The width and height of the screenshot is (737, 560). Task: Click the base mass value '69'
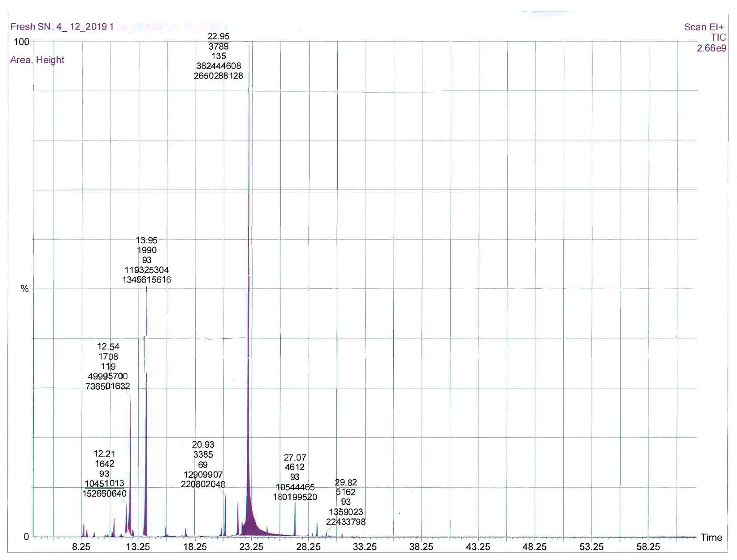click(203, 465)
